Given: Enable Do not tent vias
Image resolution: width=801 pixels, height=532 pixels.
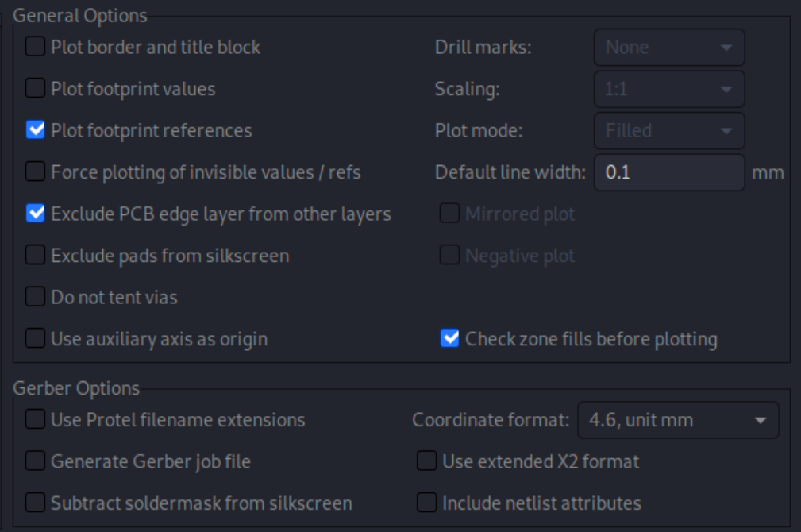Looking at the screenshot, I should pos(35,297).
